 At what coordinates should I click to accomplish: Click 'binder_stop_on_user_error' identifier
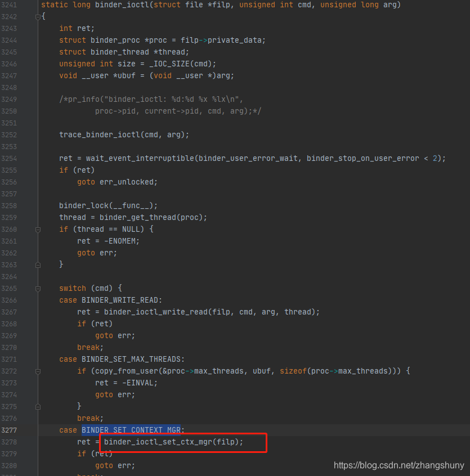point(362,159)
